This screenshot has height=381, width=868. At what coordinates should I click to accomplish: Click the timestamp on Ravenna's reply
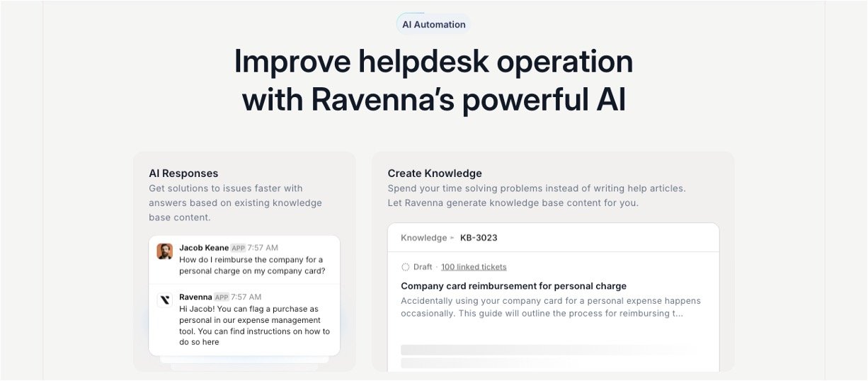tap(246, 297)
